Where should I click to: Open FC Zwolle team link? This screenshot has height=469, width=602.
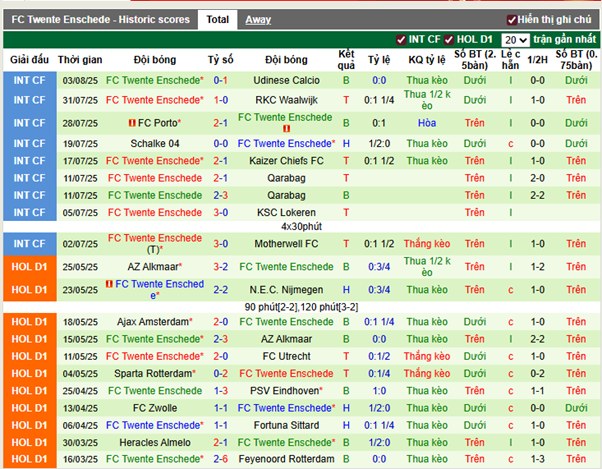click(x=155, y=408)
